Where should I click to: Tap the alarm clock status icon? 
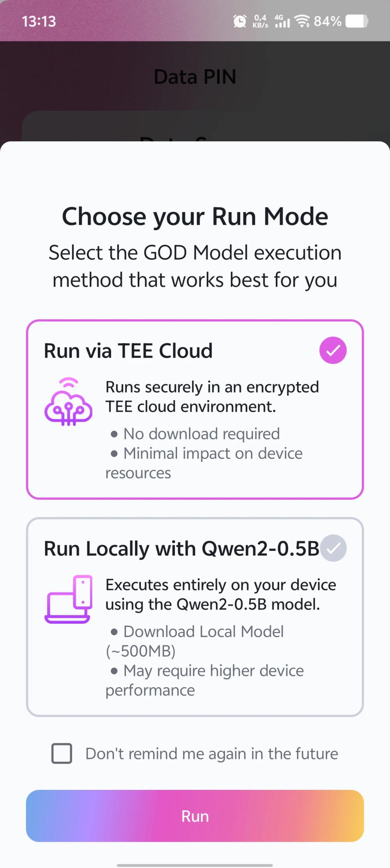(240, 21)
